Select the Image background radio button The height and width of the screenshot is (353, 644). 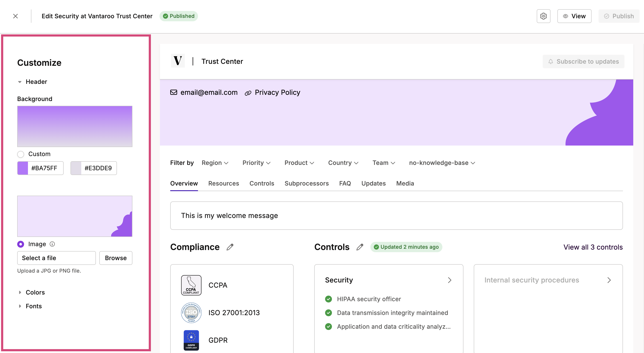pyautogui.click(x=21, y=244)
